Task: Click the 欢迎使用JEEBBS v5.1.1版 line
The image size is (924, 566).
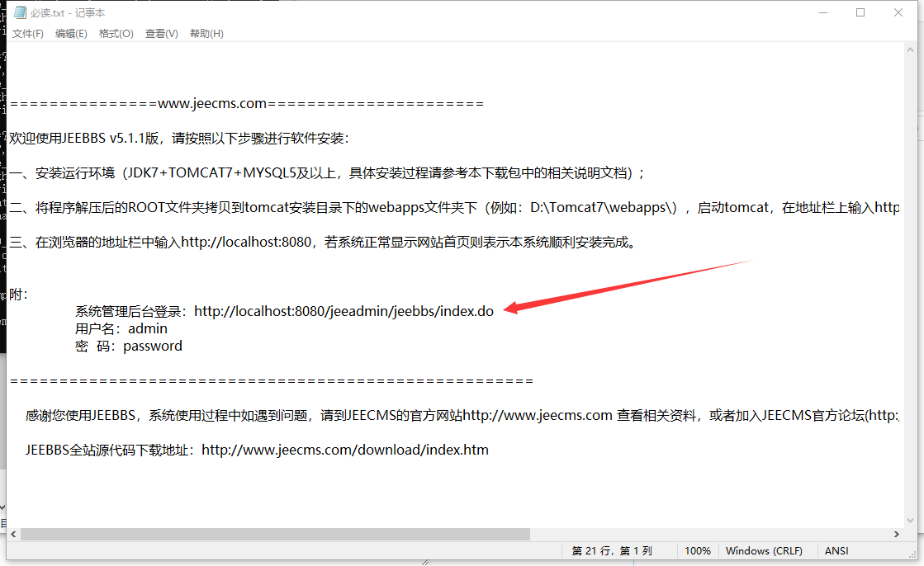Action: coord(179,139)
